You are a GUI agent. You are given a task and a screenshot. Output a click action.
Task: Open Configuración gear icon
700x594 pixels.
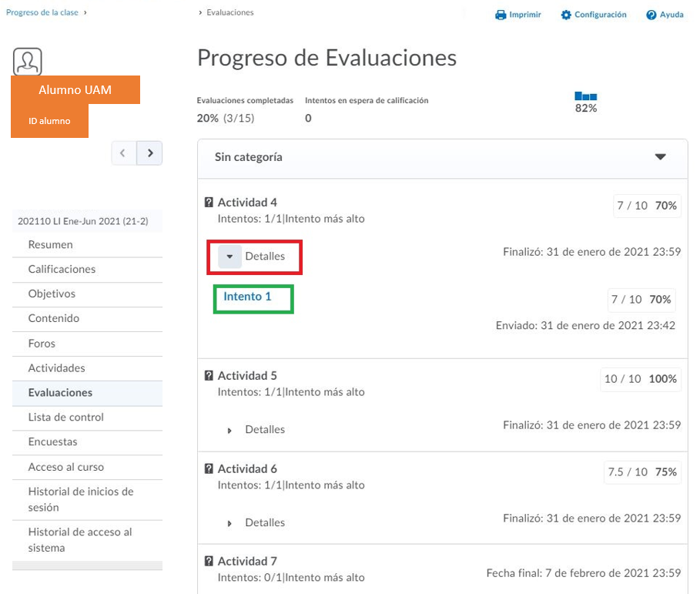[566, 15]
